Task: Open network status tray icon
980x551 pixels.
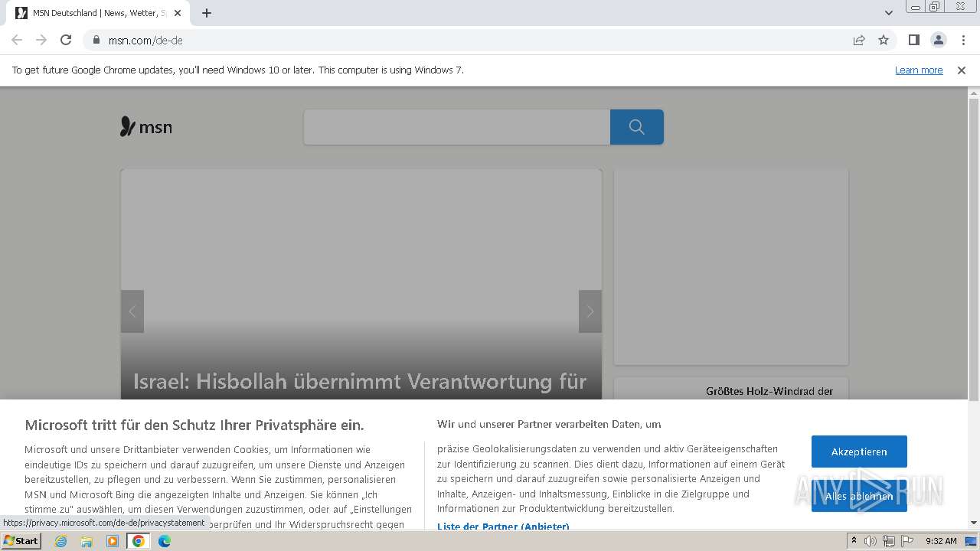Action: coord(889,541)
